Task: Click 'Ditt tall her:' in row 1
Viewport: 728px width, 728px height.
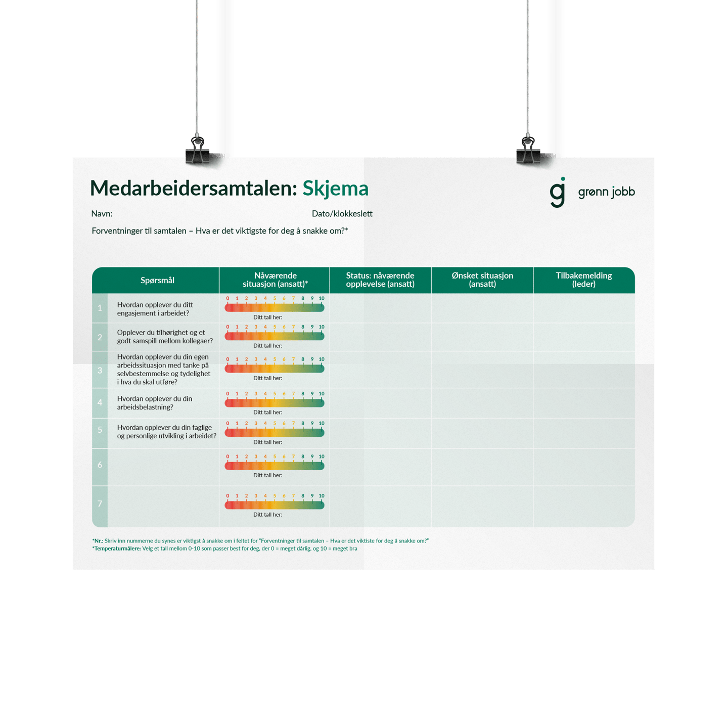Action: [x=267, y=317]
